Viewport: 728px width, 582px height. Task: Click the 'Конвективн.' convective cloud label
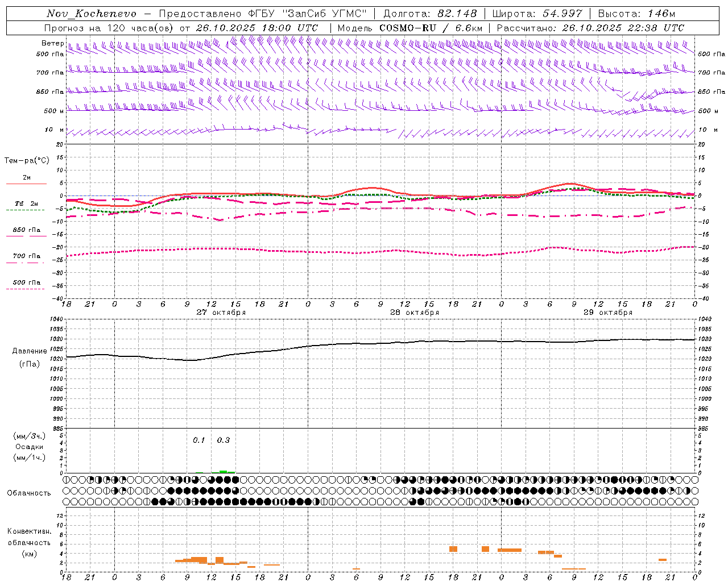click(30, 531)
